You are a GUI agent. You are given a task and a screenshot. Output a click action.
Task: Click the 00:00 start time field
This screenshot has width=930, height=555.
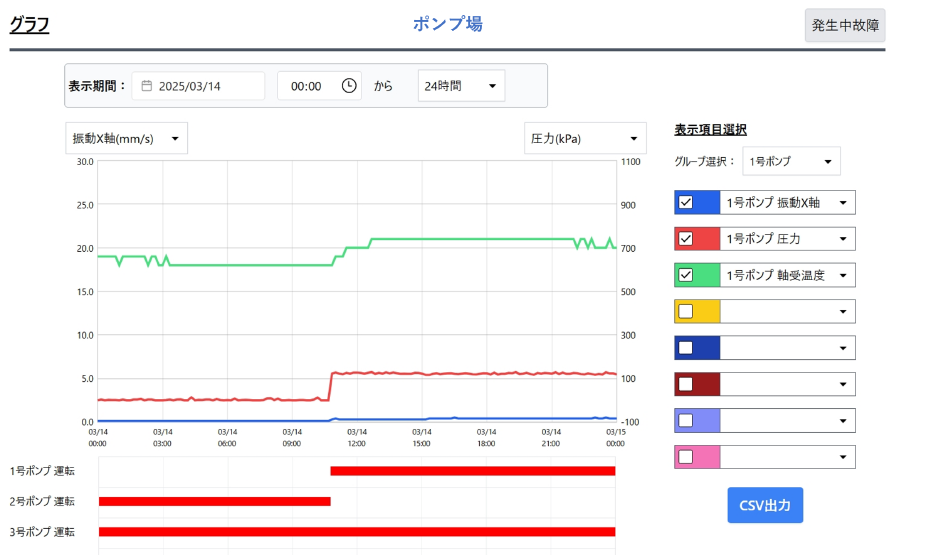[306, 86]
